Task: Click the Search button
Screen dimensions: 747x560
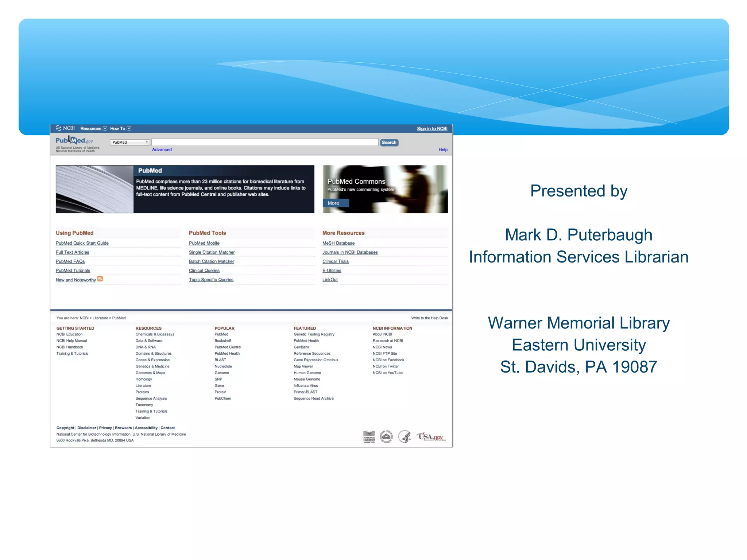Action: coord(389,143)
